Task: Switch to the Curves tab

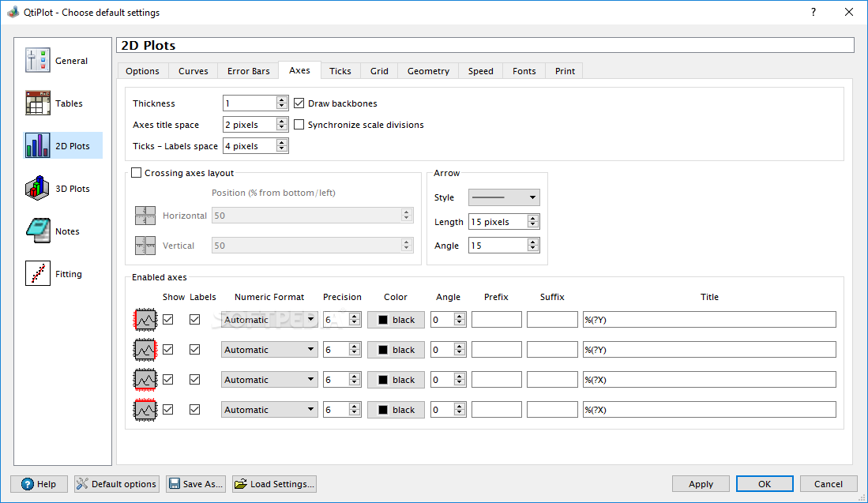Action: tap(194, 71)
